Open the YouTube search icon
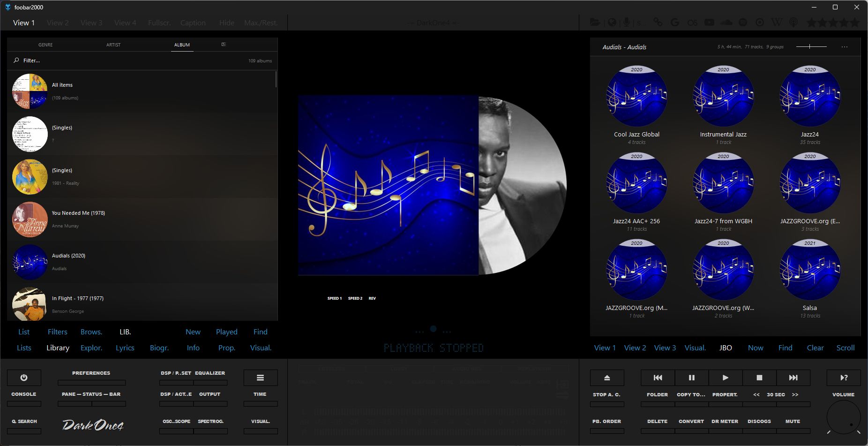The image size is (868, 446). (x=709, y=23)
